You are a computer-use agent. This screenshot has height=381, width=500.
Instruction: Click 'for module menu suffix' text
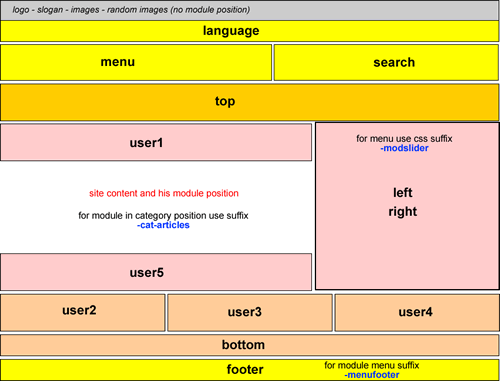point(372,365)
